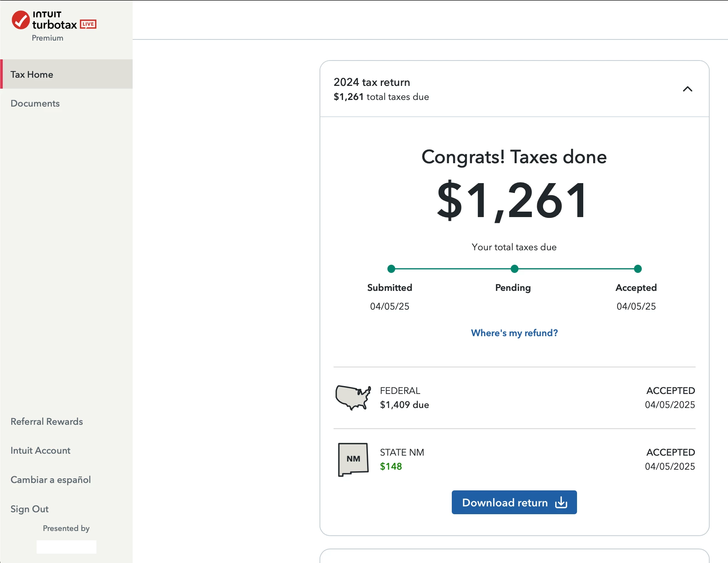
Task: Click the LIVE badge beside turbotax
Action: (88, 24)
